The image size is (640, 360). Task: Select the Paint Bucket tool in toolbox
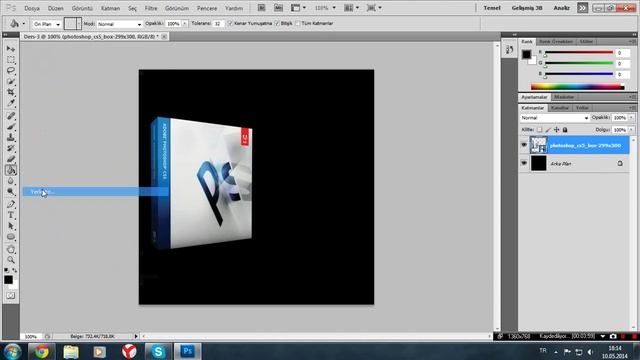(11, 170)
